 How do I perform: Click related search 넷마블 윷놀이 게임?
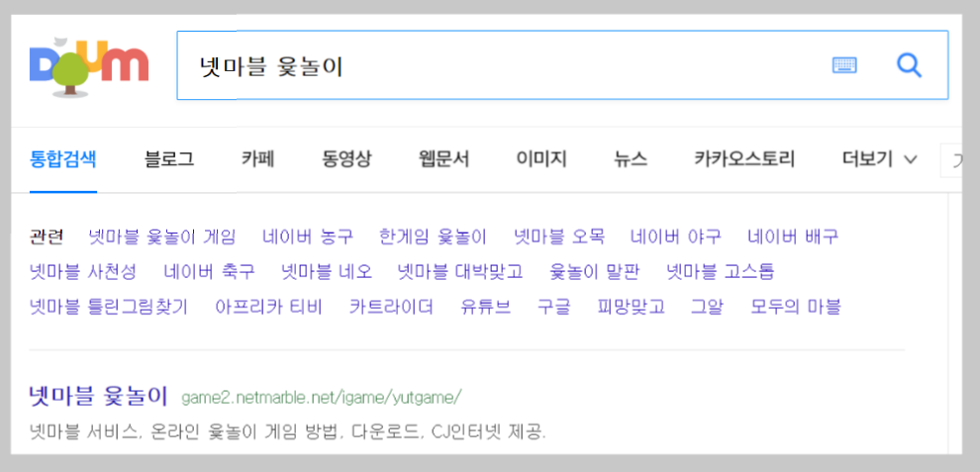coord(162,236)
